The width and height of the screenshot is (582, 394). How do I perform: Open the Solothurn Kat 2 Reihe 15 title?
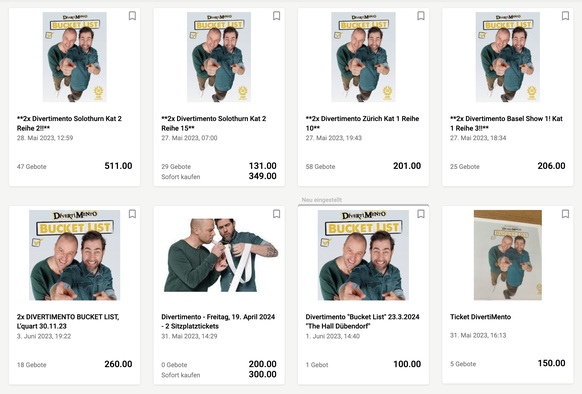coord(214,123)
